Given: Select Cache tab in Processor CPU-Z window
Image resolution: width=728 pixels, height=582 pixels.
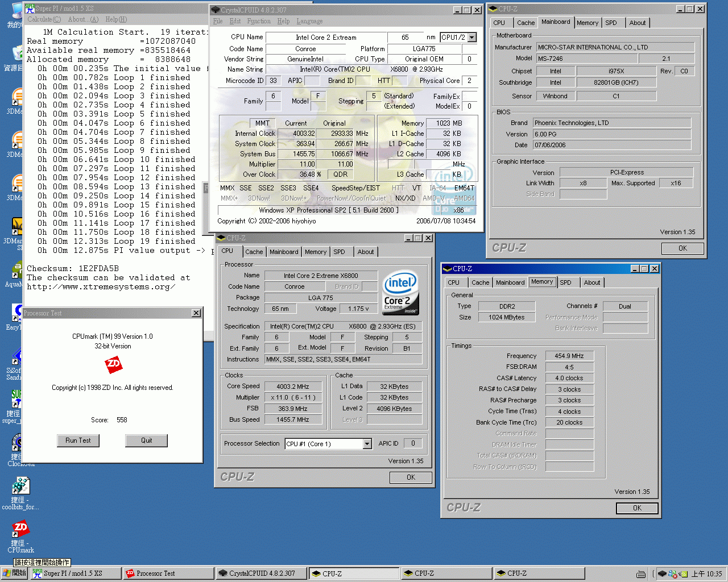Looking at the screenshot, I should coord(254,252).
